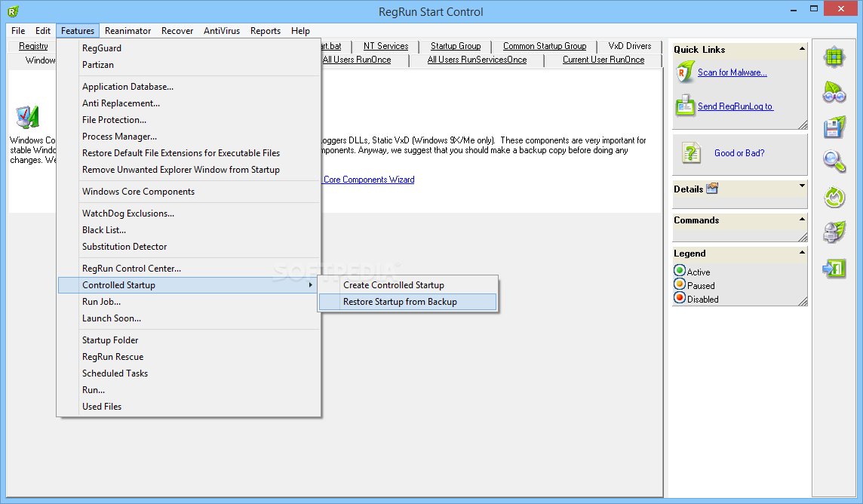Click the green grid icon in the right toolbar
863x504 pixels.
(834, 57)
